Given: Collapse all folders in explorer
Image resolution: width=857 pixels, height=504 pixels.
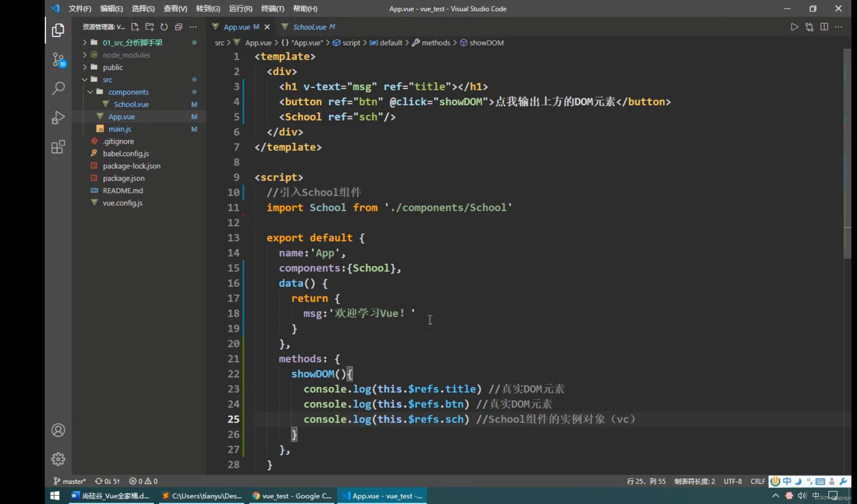Looking at the screenshot, I should coord(179,27).
